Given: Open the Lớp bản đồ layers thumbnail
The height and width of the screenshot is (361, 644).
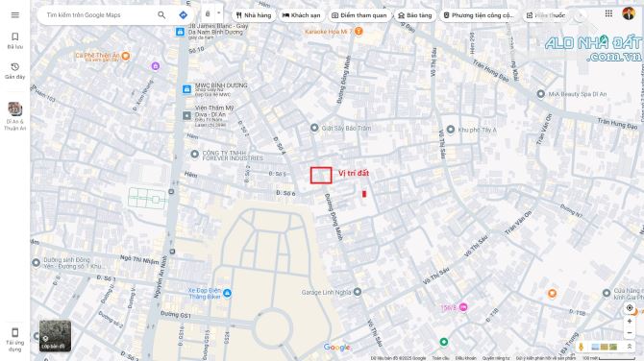Looking at the screenshot, I should point(55,336).
